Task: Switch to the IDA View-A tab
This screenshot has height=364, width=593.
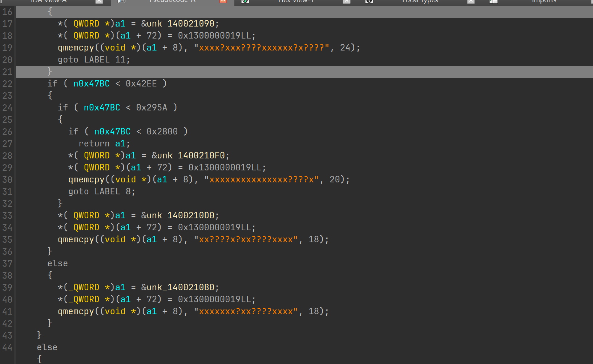Action: click(49, 1)
